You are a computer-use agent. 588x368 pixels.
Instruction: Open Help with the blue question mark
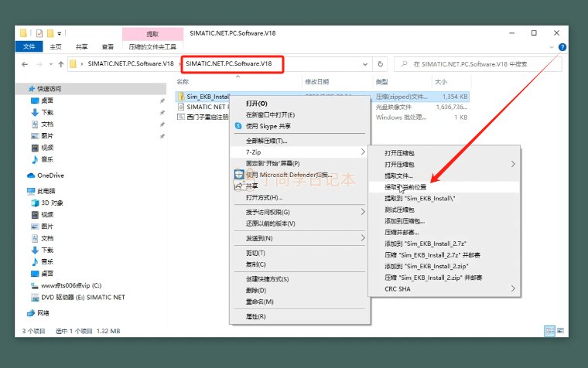tap(562, 47)
